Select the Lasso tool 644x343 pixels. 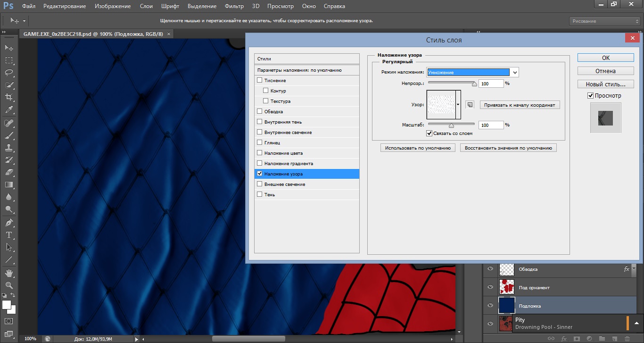(9, 72)
